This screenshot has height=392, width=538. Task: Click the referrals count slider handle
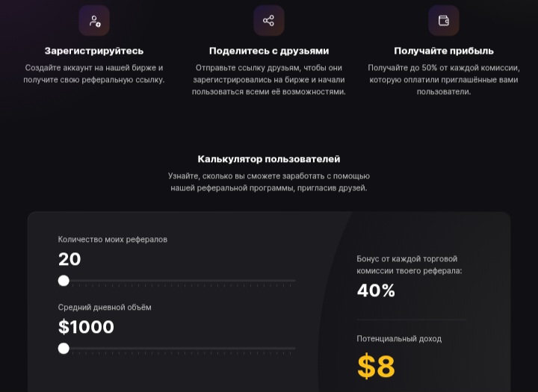[64, 281]
